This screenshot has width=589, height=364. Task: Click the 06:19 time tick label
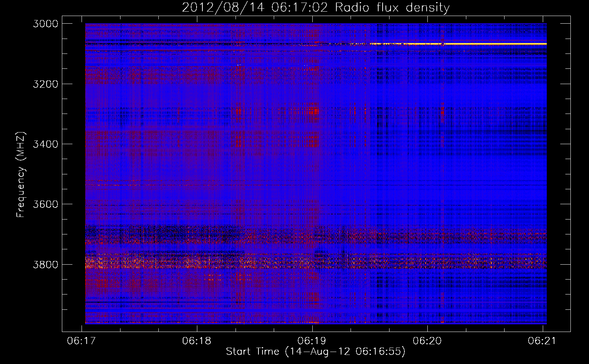(312, 341)
